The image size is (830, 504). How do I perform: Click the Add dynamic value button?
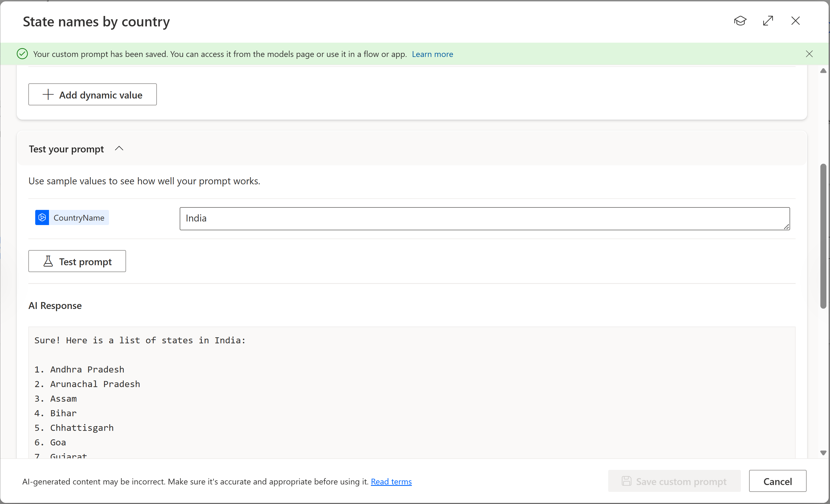(92, 95)
